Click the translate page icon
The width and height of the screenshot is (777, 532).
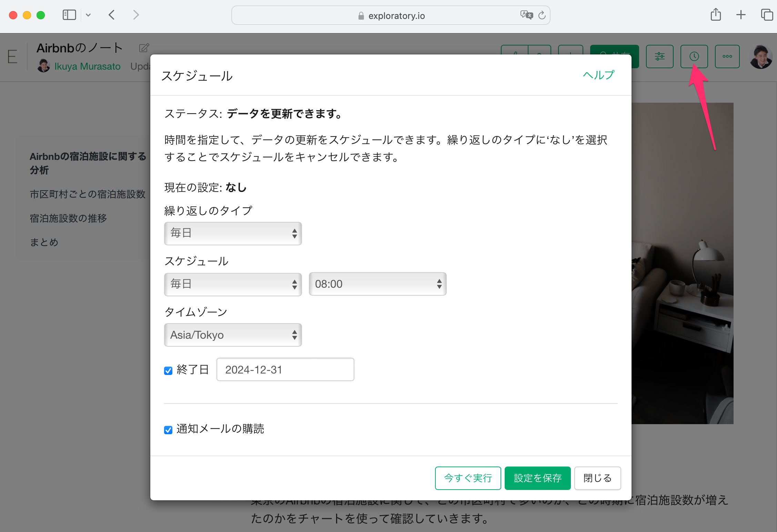(x=526, y=15)
